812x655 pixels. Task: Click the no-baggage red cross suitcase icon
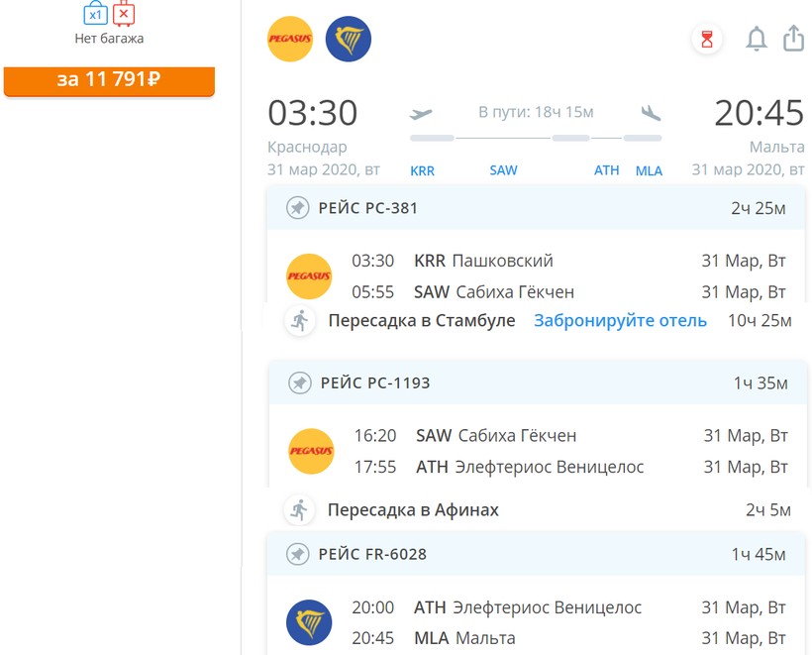point(124,14)
